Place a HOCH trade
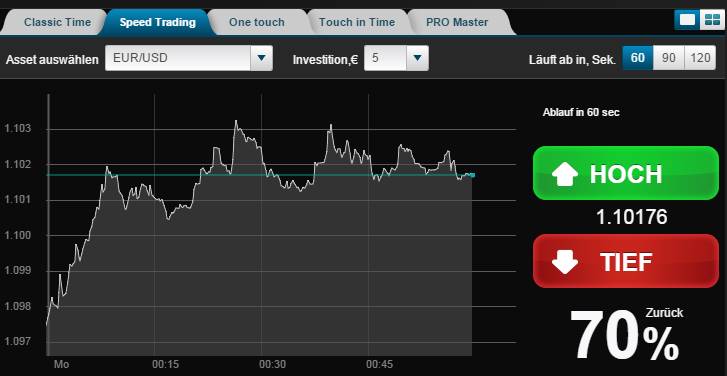The width and height of the screenshot is (727, 376). [x=625, y=173]
